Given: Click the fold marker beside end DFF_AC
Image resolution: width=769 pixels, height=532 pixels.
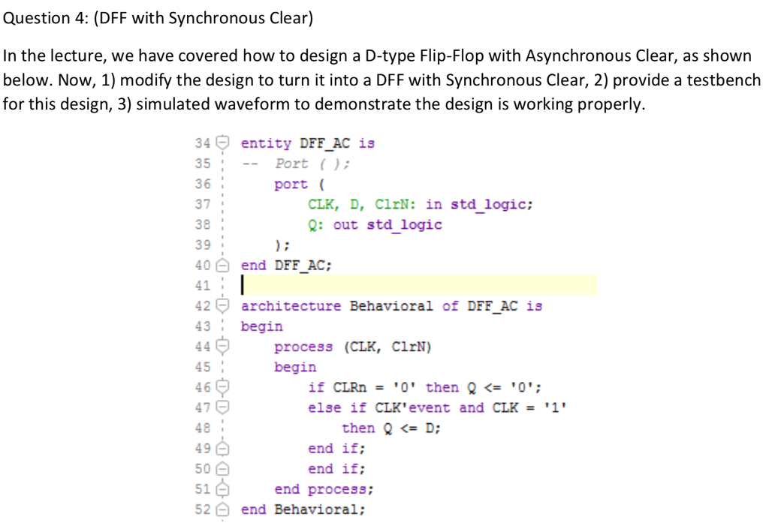Looking at the screenshot, I should [x=224, y=265].
